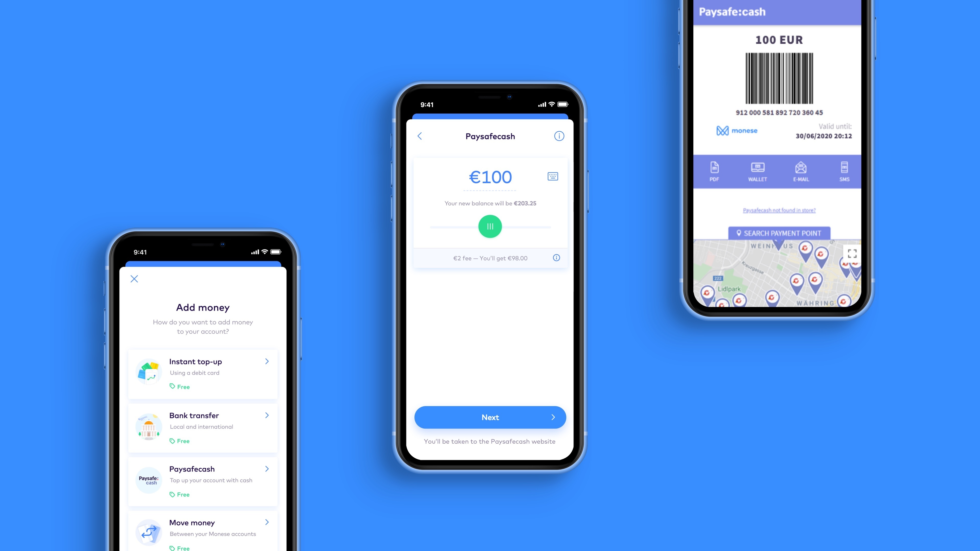Tap the back chevron on Paysafecash screen

click(419, 136)
